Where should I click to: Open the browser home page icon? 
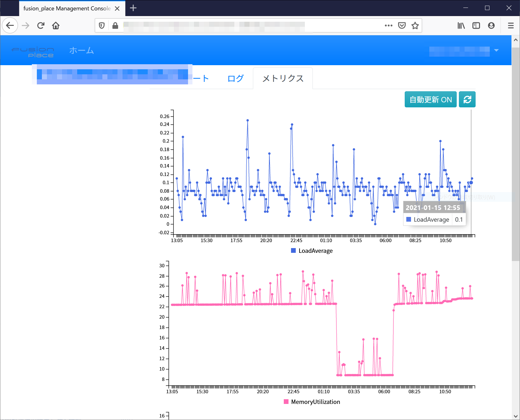(x=56, y=26)
